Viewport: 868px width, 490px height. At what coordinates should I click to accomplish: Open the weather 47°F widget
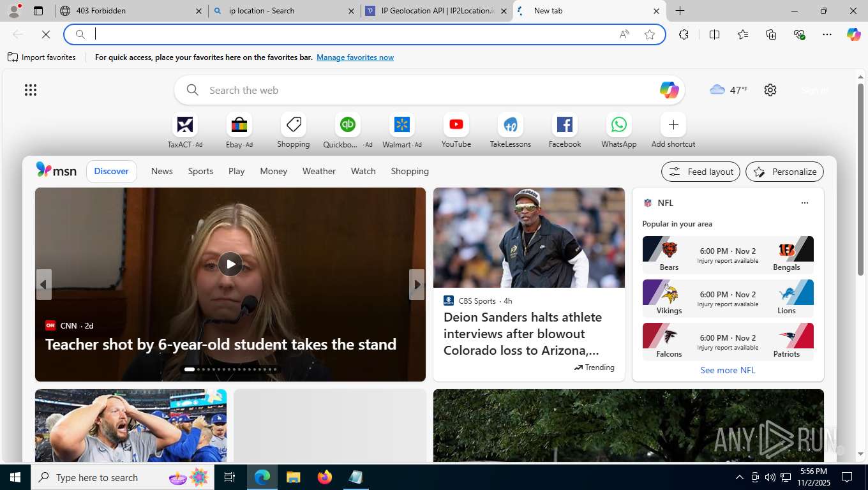[728, 90]
